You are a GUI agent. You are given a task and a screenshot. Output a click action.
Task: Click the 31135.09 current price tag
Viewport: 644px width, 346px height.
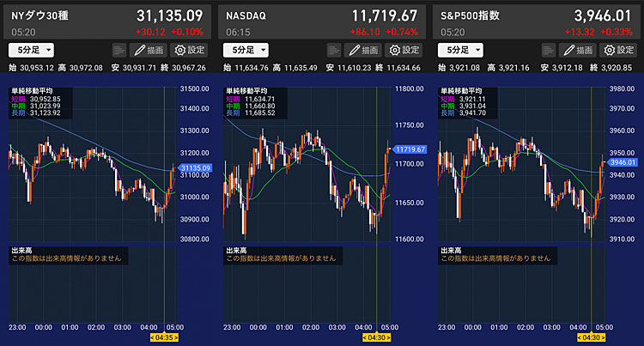(x=195, y=168)
